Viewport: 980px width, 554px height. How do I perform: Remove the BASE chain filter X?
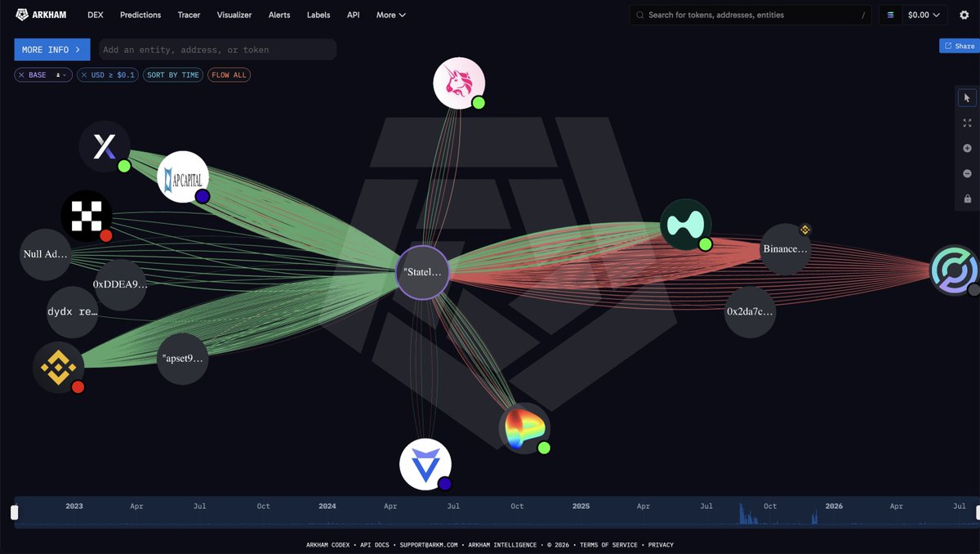pos(21,75)
